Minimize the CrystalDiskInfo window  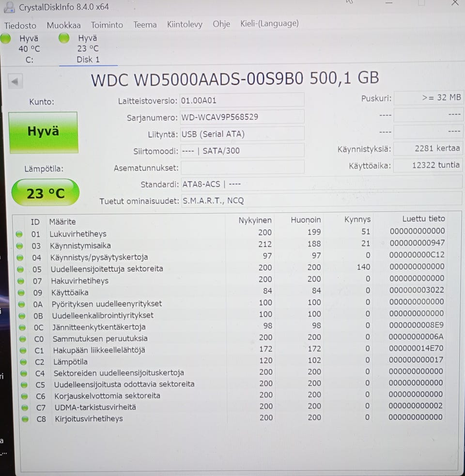point(389,3)
